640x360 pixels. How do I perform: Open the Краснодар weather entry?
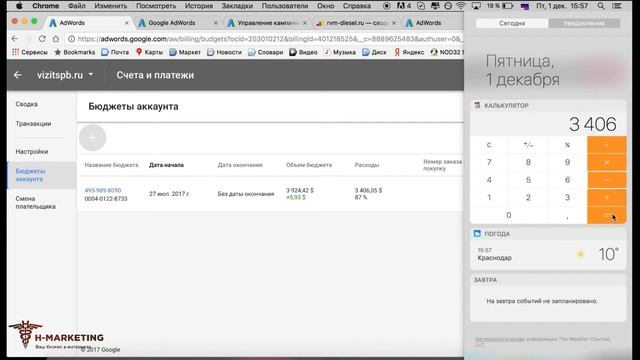coord(548,254)
